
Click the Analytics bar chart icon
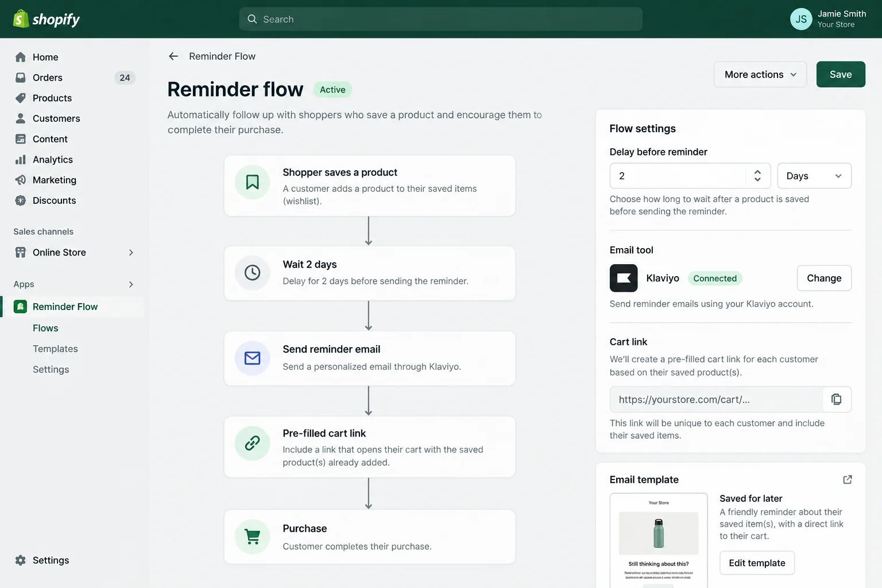(x=21, y=160)
